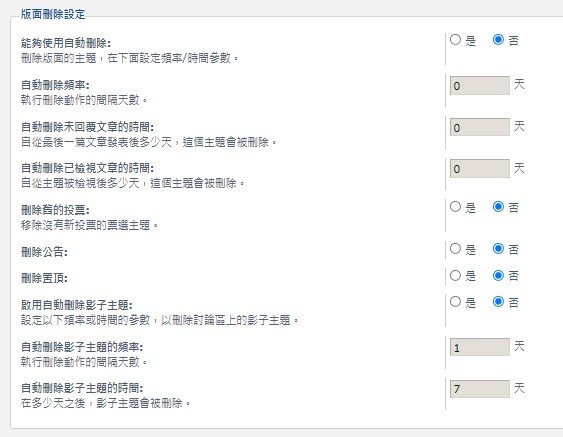The image size is (563, 437).
Task: Select 是 for 刪除舊的投票
Action: point(455,206)
